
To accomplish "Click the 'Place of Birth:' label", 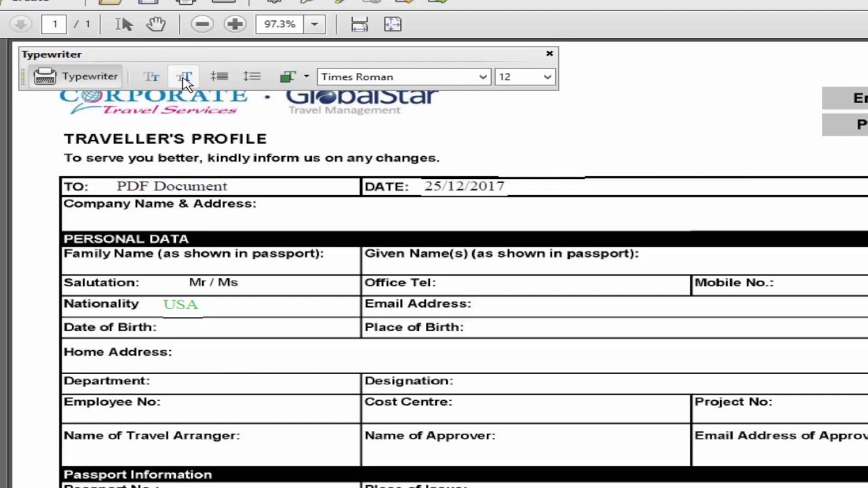I will [414, 327].
